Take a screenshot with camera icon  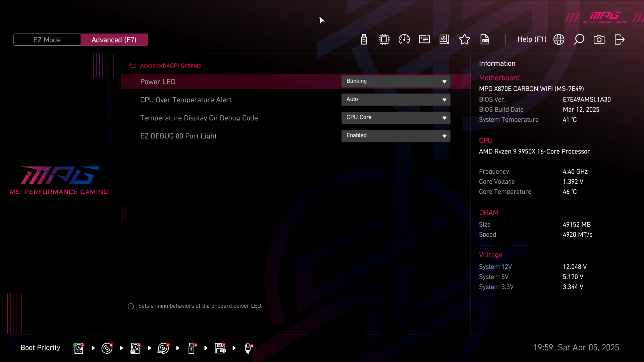[599, 40]
